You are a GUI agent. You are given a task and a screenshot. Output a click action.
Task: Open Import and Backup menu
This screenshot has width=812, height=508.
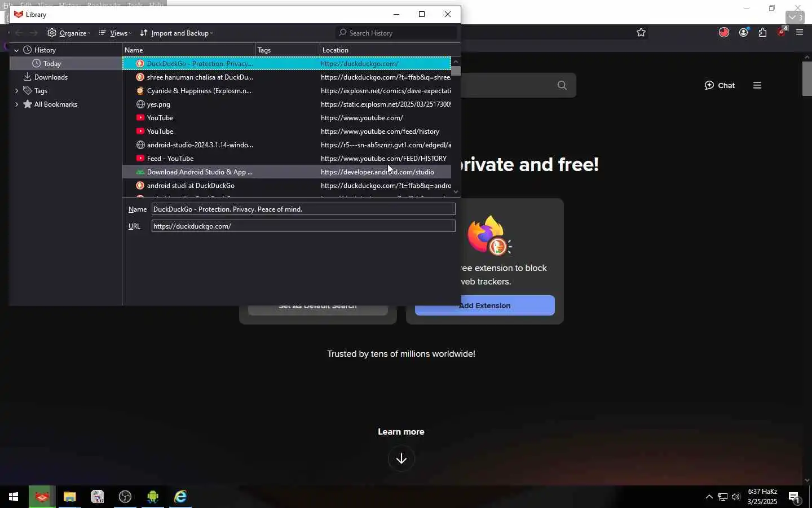click(176, 33)
